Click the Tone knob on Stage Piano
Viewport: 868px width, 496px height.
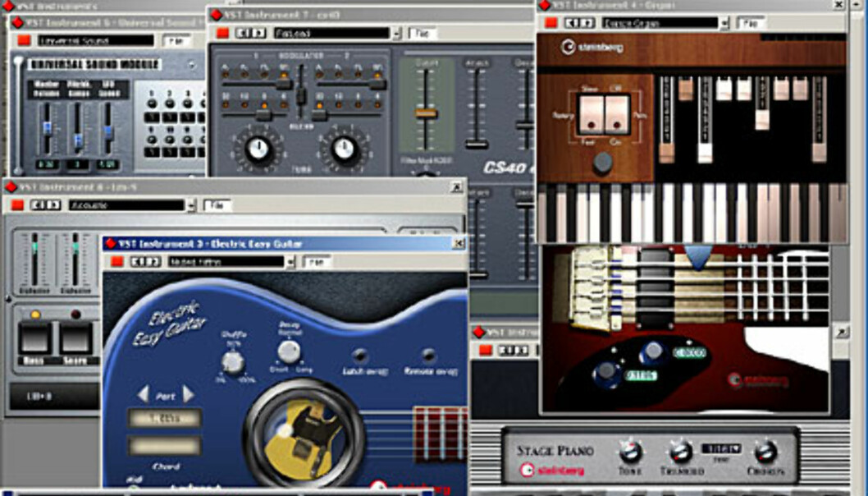630,452
